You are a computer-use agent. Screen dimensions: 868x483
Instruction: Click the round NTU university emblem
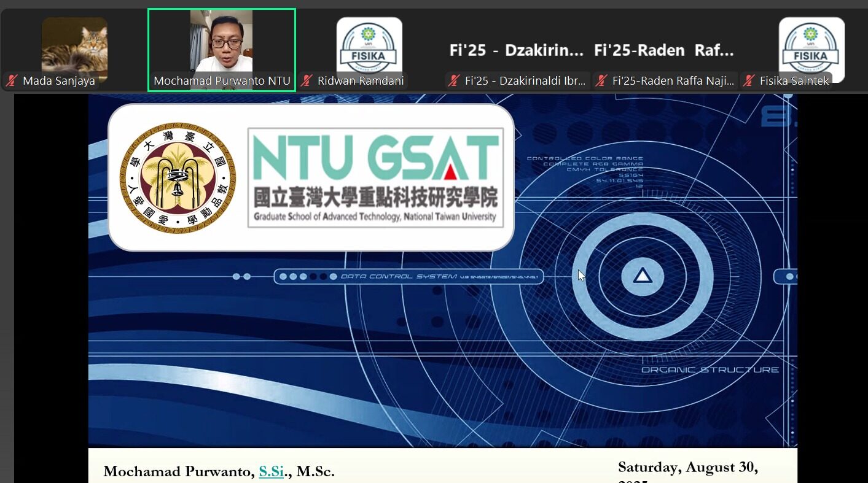[178, 177]
